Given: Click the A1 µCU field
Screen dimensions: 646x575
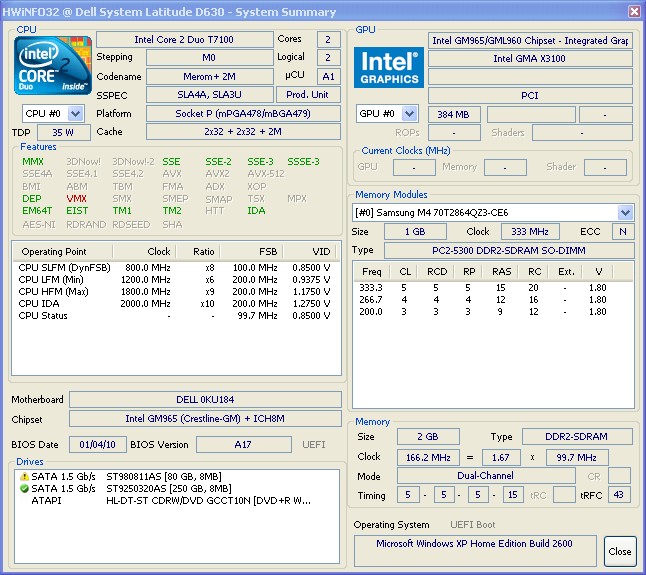Looking at the screenshot, I should tap(328, 77).
